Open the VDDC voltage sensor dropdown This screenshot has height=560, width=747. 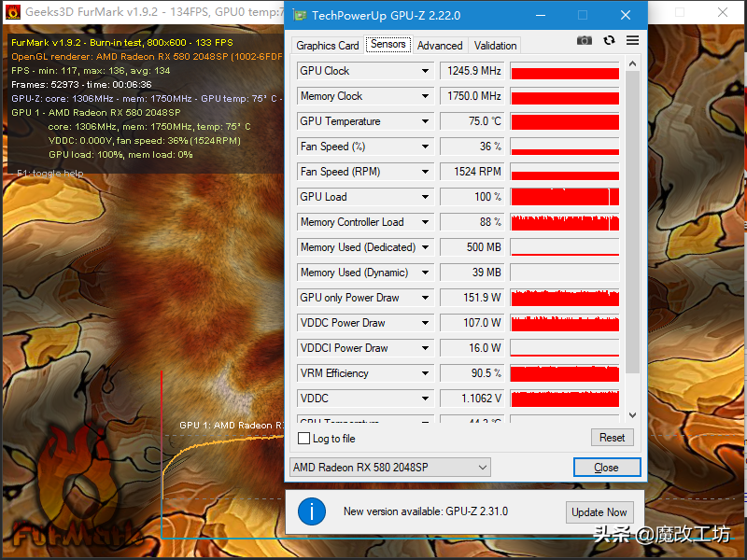pyautogui.click(x=425, y=399)
